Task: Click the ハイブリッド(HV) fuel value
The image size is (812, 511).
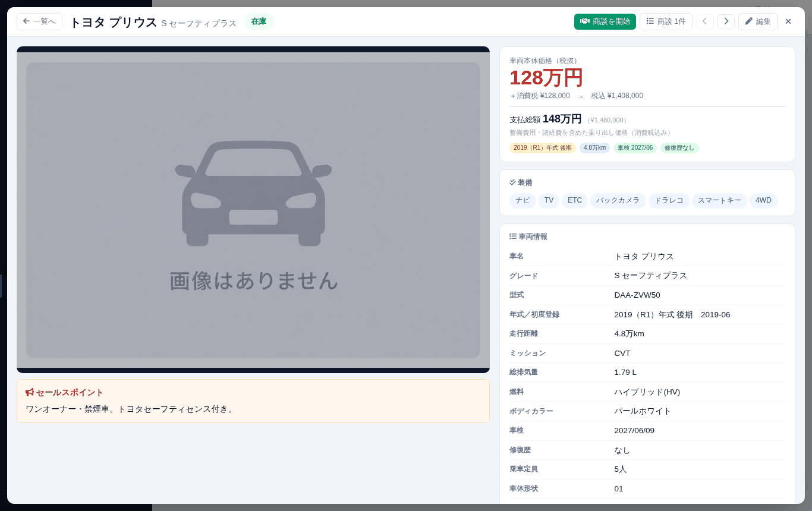Action: click(x=647, y=392)
